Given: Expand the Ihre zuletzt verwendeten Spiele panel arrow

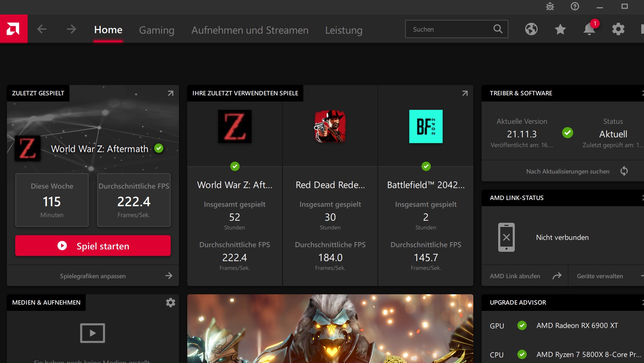Looking at the screenshot, I should coord(465,93).
